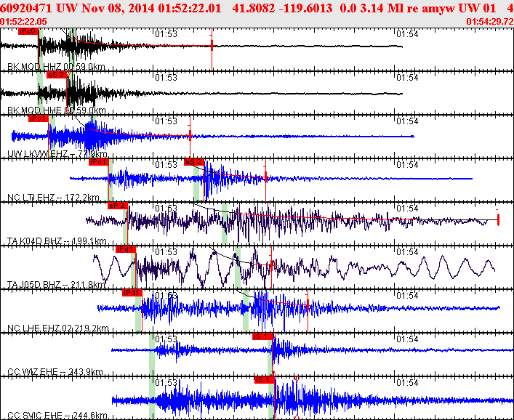The image size is (514, 420).
Task: Select the iPc1 pick flag on UW.LKVW.EHZ
Action: [x=39, y=118]
